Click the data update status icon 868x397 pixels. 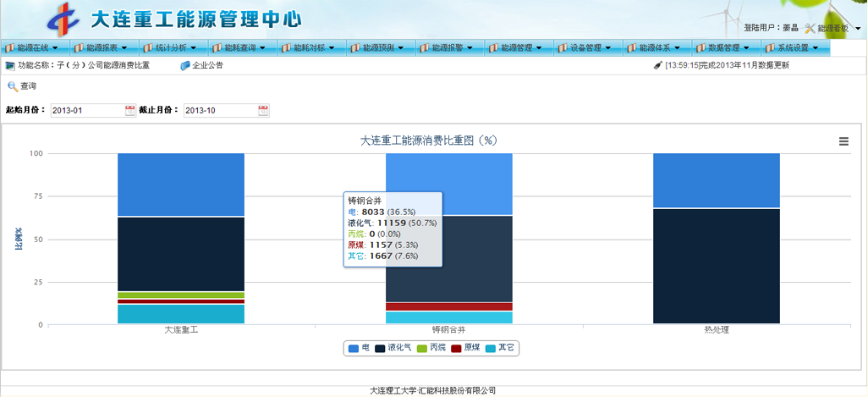[x=657, y=65]
